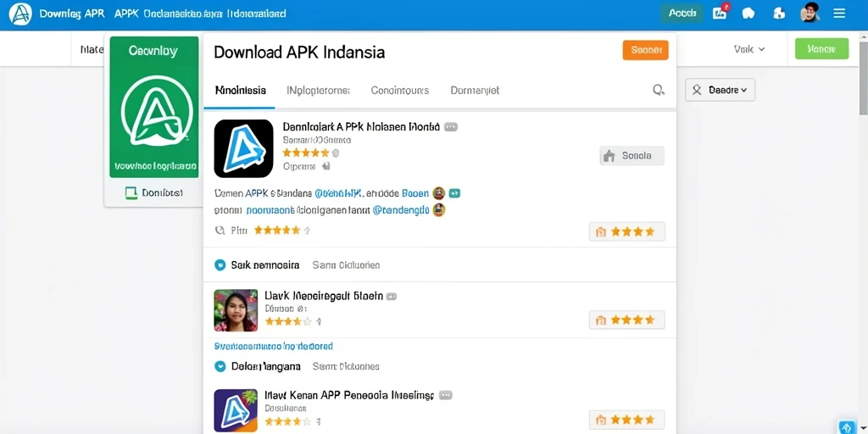Image resolution: width=868 pixels, height=434 pixels.
Task: Open the Denniolart APK title
Action: tap(361, 127)
